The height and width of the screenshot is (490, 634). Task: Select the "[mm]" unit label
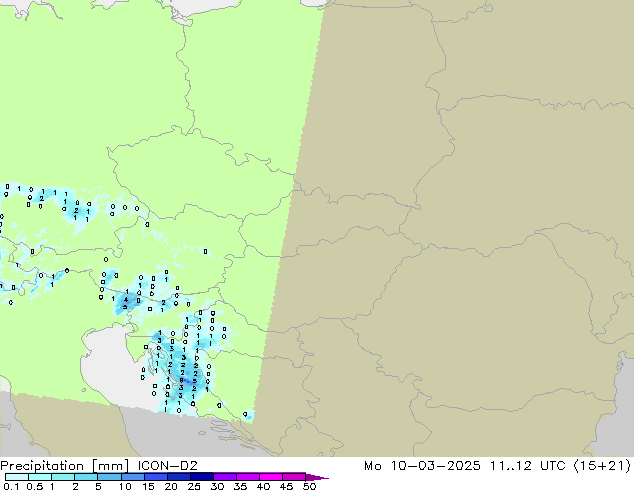110,466
